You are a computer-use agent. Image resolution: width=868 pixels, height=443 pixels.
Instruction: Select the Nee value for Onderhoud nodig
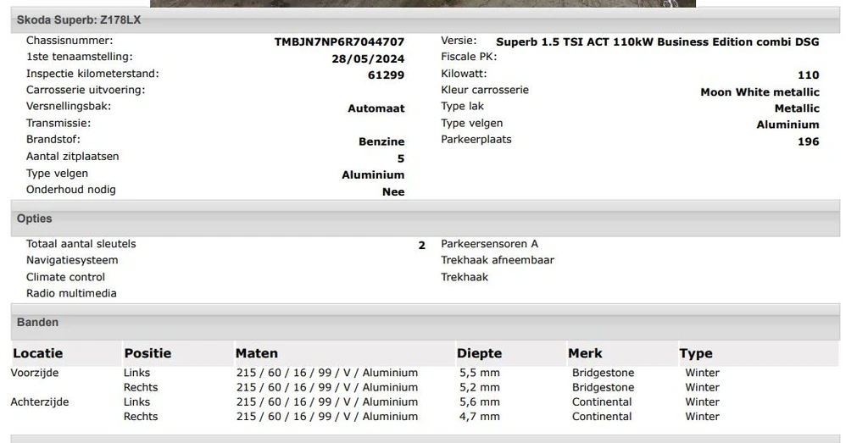point(393,192)
